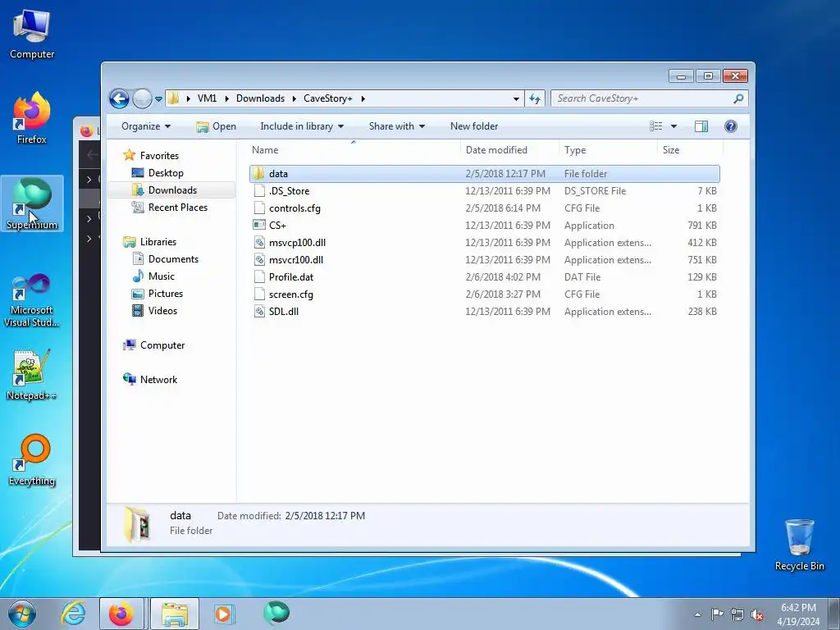Screen dimensions: 840x630
Task: Open Recent Places in Favorites
Action: [178, 208]
